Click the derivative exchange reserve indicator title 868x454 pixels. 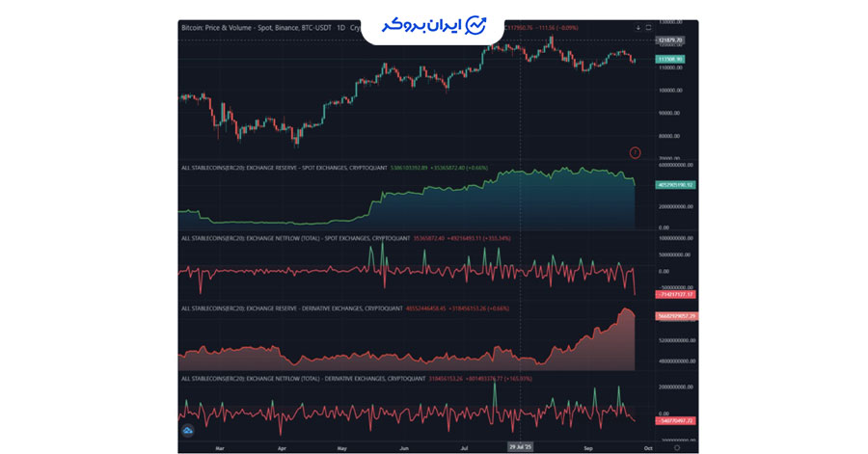[291, 308]
